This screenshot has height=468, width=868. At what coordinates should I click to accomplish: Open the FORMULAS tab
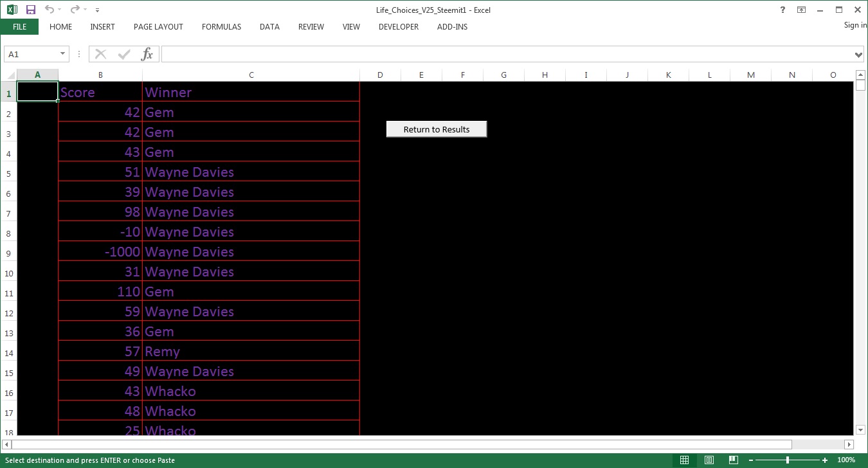tap(221, 27)
